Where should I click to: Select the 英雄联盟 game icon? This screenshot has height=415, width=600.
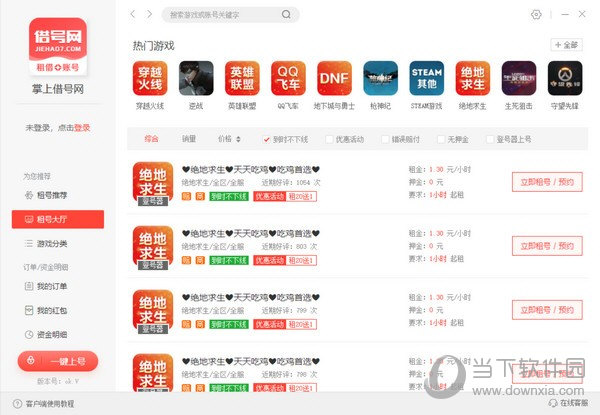coord(242,78)
